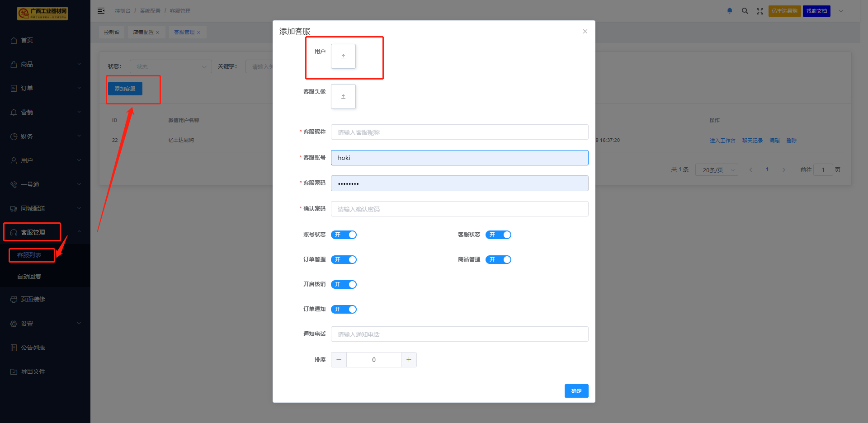Close the 添加客服 dialog with X

point(585,32)
